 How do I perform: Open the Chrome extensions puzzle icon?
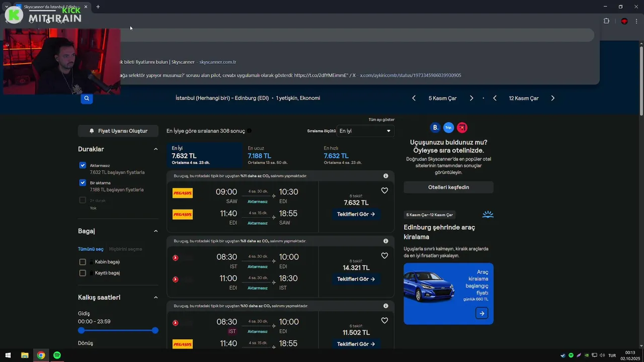pos(606,21)
